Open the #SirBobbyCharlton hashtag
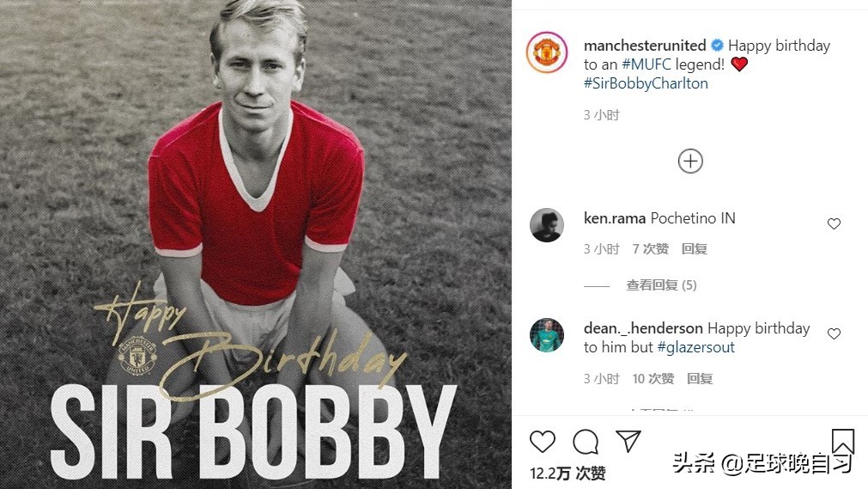868x489 pixels. coord(646,83)
